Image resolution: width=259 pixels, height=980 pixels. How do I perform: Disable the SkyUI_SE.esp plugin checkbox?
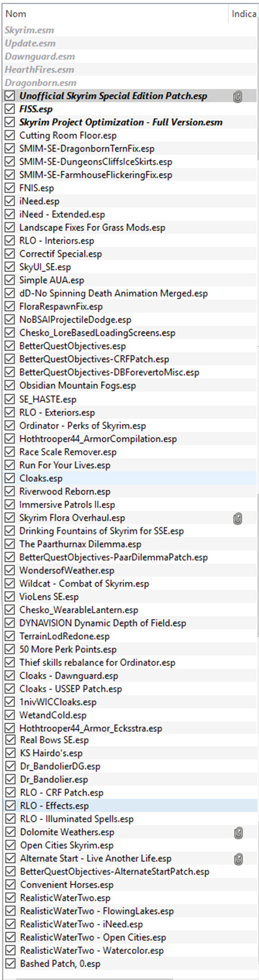pyautogui.click(x=9, y=267)
